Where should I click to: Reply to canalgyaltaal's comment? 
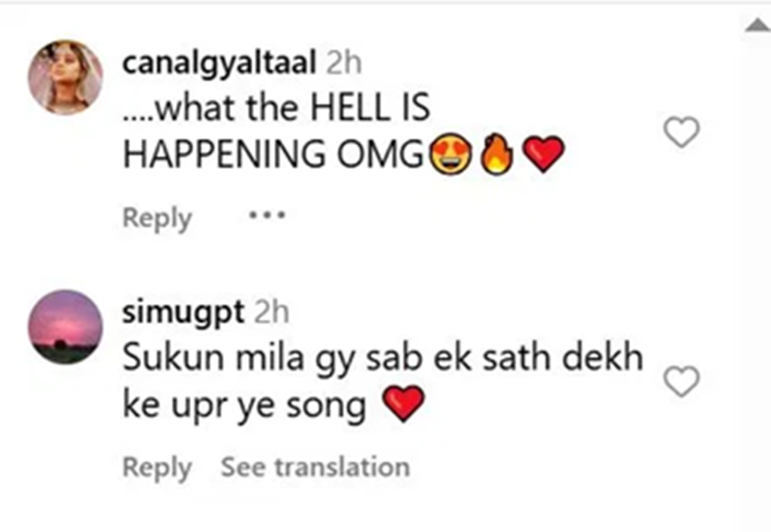pos(157,218)
